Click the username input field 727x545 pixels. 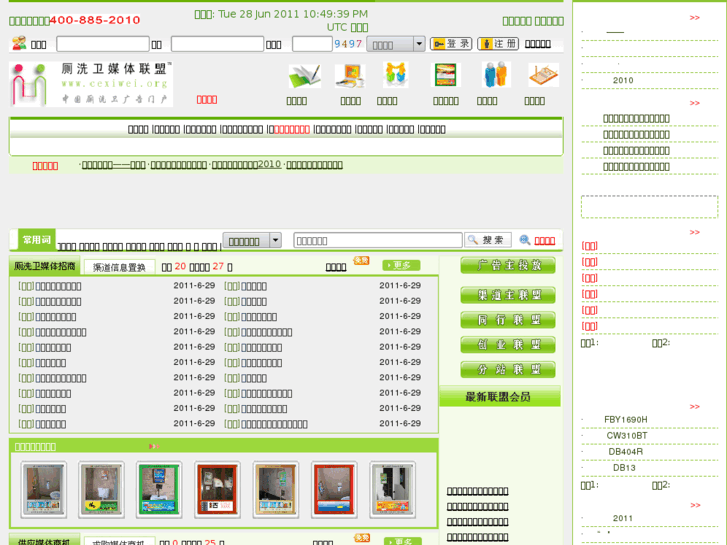(102, 44)
